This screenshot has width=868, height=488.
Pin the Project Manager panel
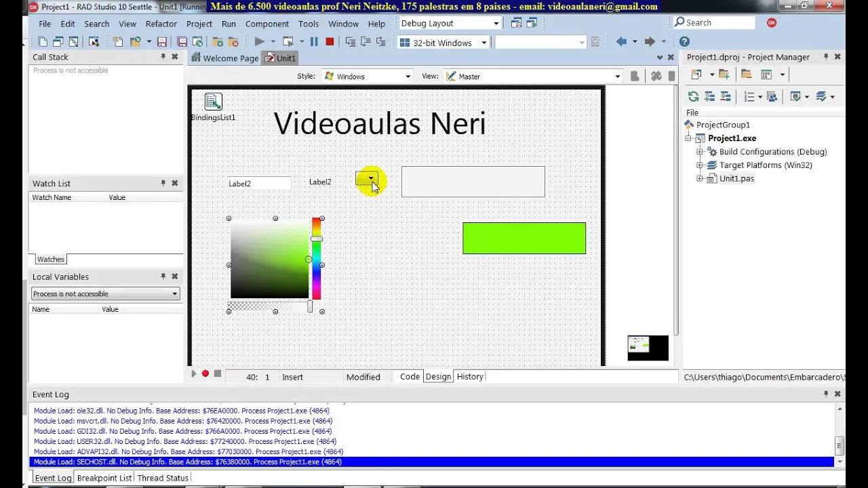826,57
